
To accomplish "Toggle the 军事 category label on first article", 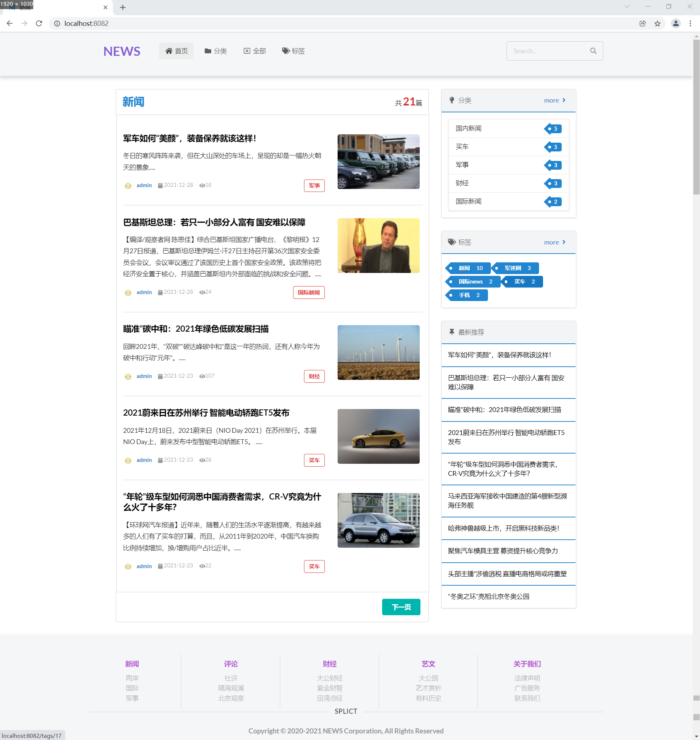I will pos(314,185).
